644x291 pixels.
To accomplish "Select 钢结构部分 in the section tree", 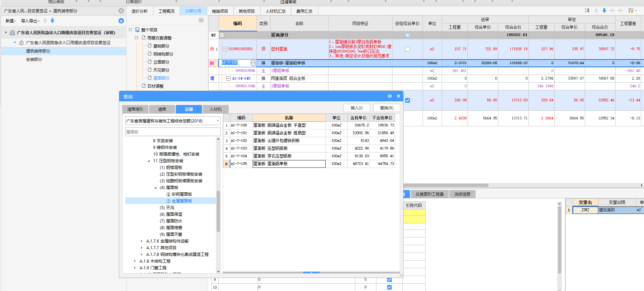I will pos(163,54).
